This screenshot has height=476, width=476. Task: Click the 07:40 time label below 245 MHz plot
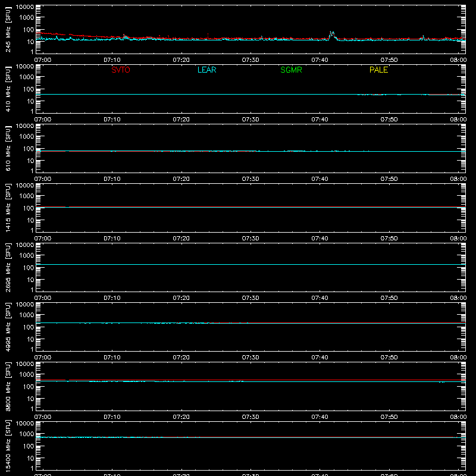coord(320,60)
